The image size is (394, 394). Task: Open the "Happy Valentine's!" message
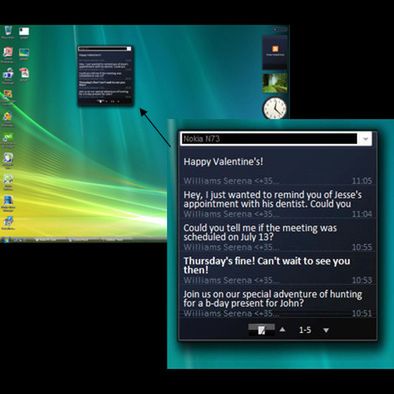[x=223, y=162]
